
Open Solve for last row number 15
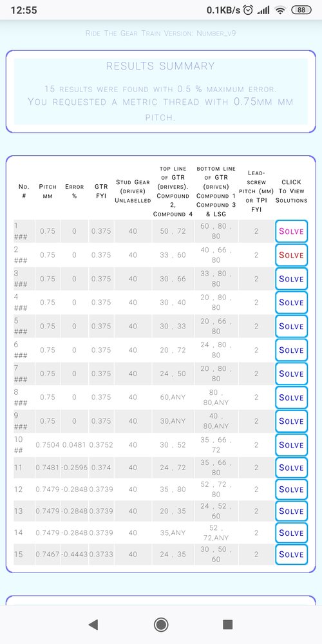[291, 554]
